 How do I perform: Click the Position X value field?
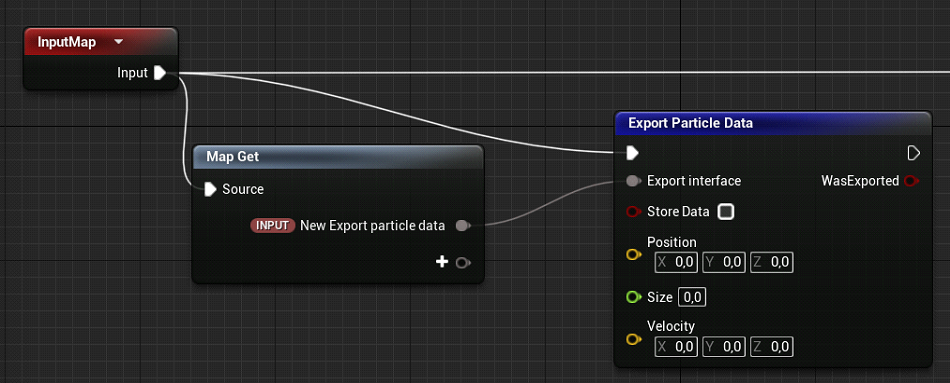(678, 262)
